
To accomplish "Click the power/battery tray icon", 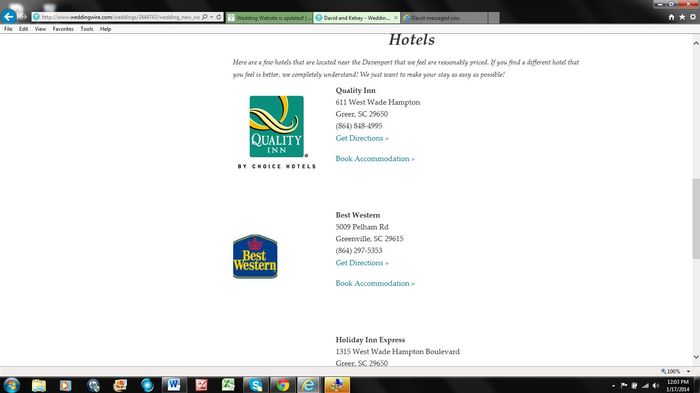I will [634, 385].
